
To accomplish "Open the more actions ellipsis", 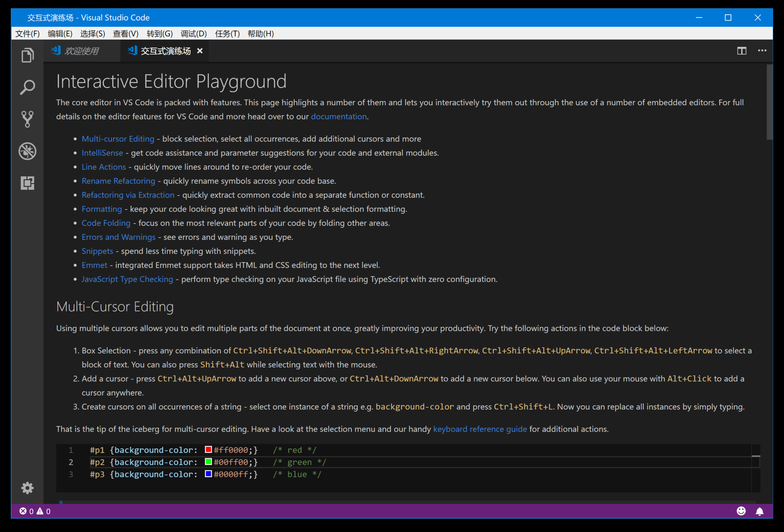I will (762, 51).
